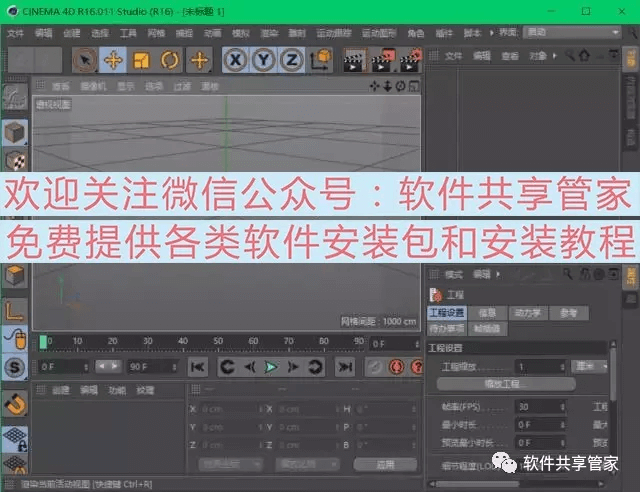Open Edit Render Settings icon

pos(410,61)
